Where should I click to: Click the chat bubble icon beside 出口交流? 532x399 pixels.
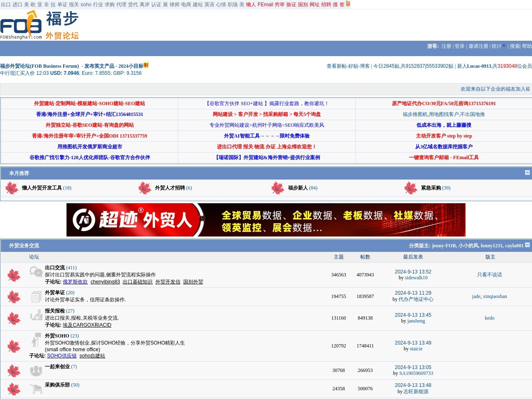(36, 271)
